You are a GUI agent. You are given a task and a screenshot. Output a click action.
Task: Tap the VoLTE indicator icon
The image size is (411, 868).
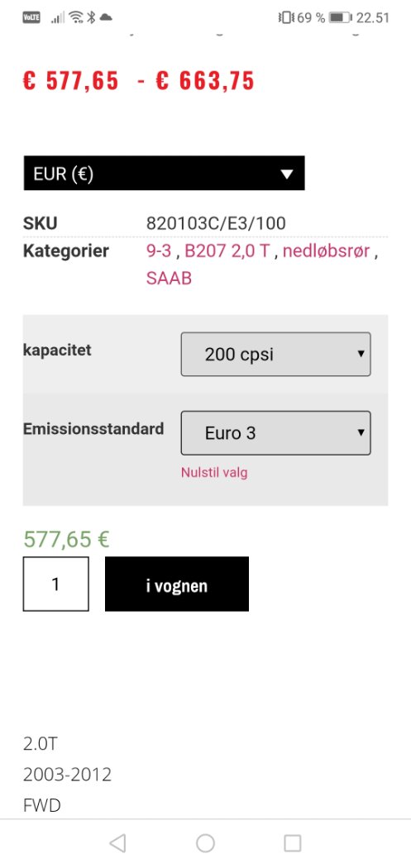pos(31,17)
